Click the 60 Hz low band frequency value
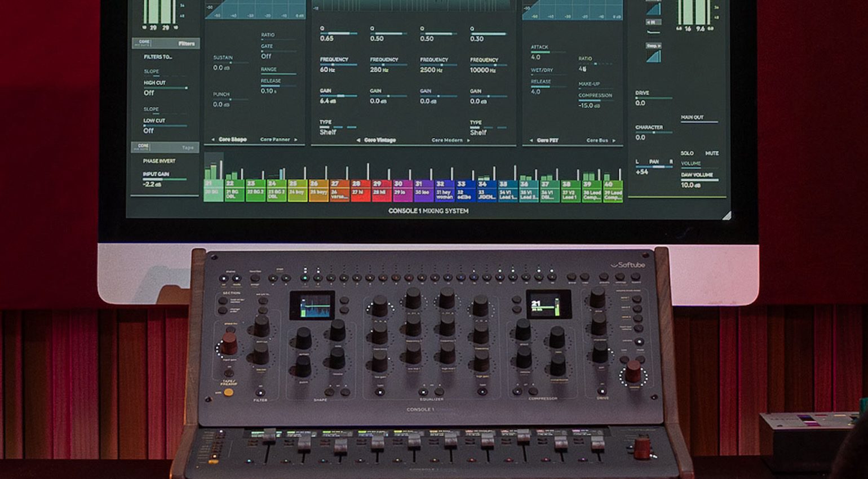This screenshot has height=479, width=868. (327, 70)
